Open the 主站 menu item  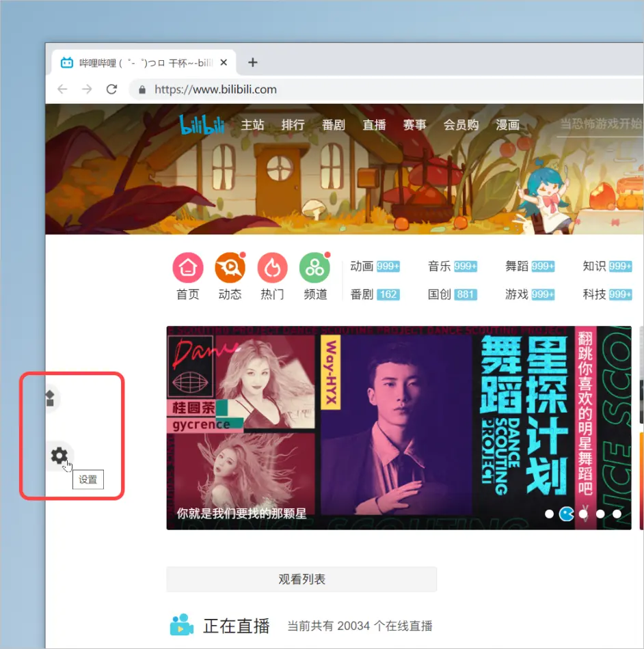point(252,125)
